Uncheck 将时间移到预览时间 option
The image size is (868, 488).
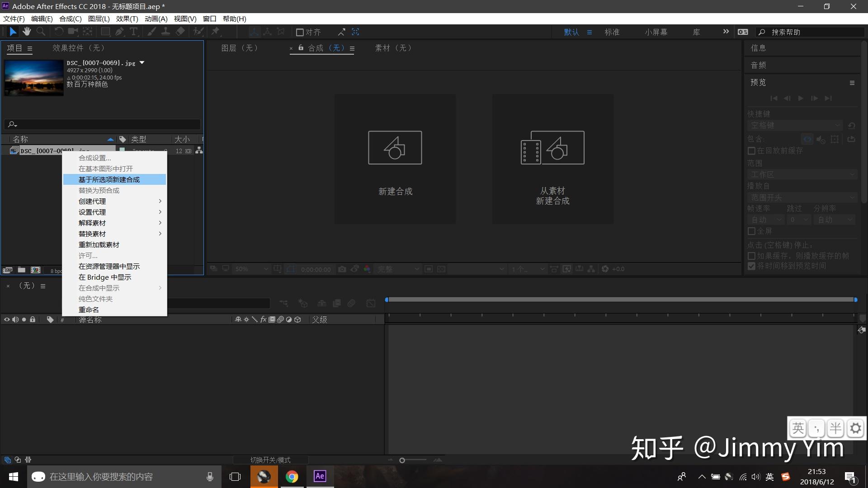[751, 266]
